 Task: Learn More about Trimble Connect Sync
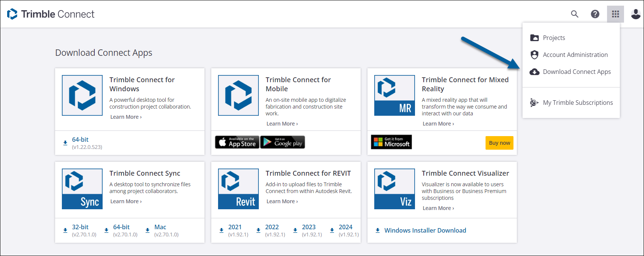126,201
